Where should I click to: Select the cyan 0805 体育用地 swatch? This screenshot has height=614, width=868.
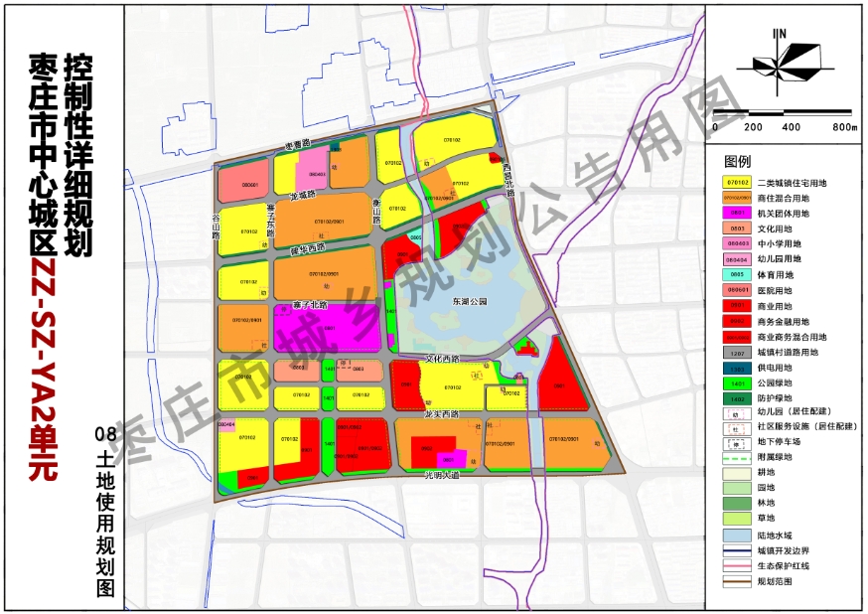(x=736, y=274)
